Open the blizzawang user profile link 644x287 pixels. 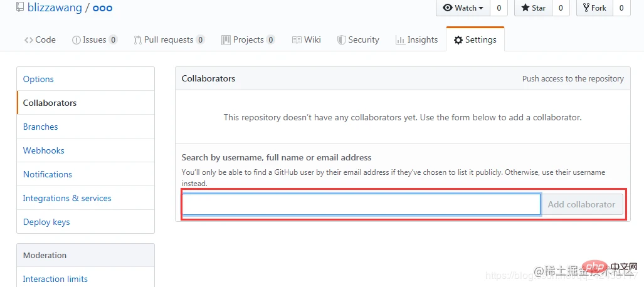point(55,8)
